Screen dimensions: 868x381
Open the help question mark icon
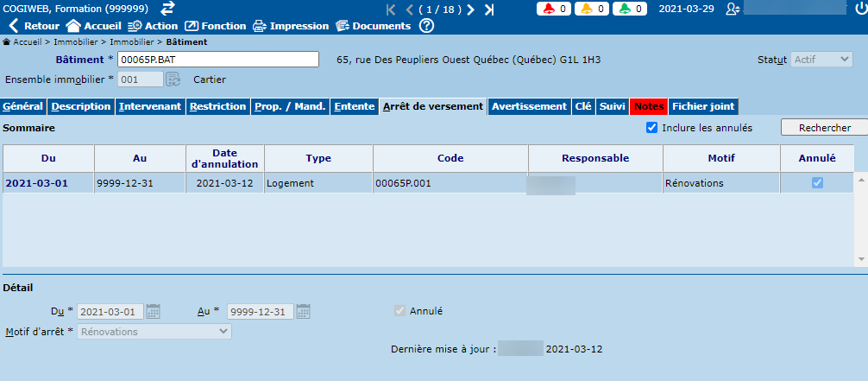pyautogui.click(x=426, y=26)
